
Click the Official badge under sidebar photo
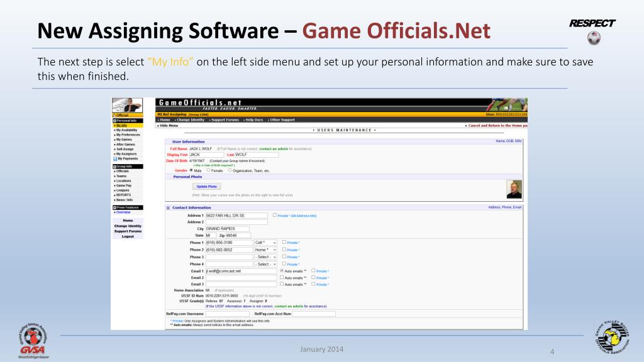(x=127, y=116)
